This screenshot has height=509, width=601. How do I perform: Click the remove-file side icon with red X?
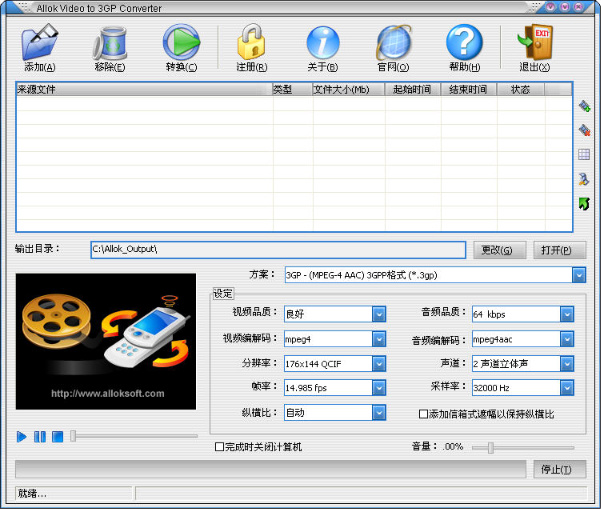[585, 130]
